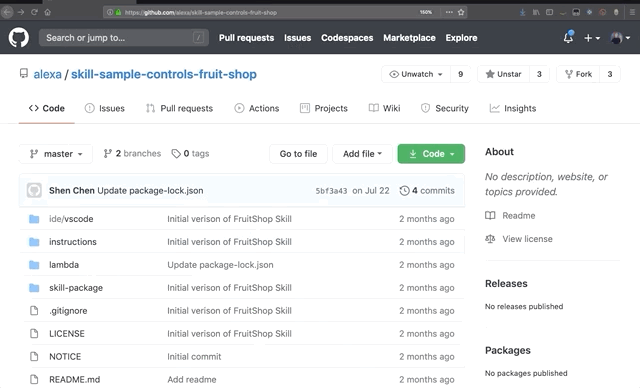Switch to the Wiki tab
Viewport: 640px width, 388px height.
point(384,109)
